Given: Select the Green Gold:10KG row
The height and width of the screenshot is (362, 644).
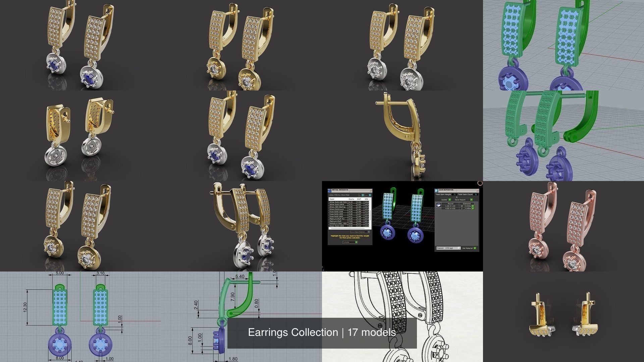Looking at the screenshot, I should click(x=349, y=226).
